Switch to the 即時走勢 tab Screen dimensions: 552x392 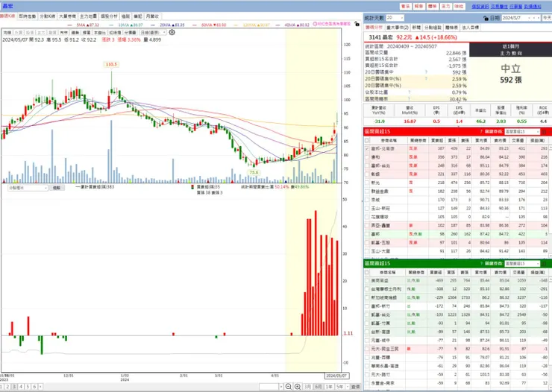[27, 16]
